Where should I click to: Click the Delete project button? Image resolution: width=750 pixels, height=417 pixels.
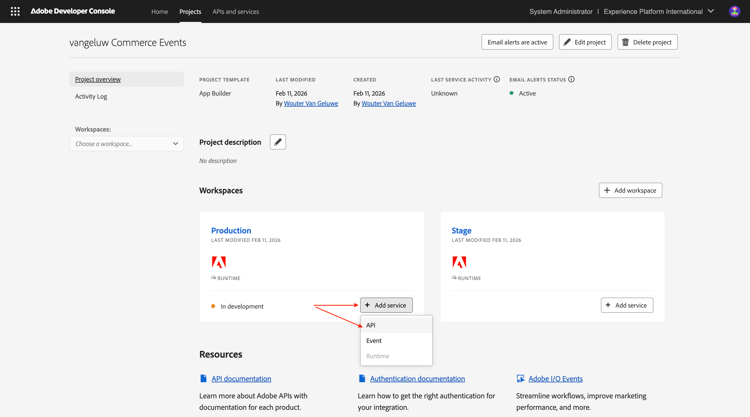(x=647, y=42)
